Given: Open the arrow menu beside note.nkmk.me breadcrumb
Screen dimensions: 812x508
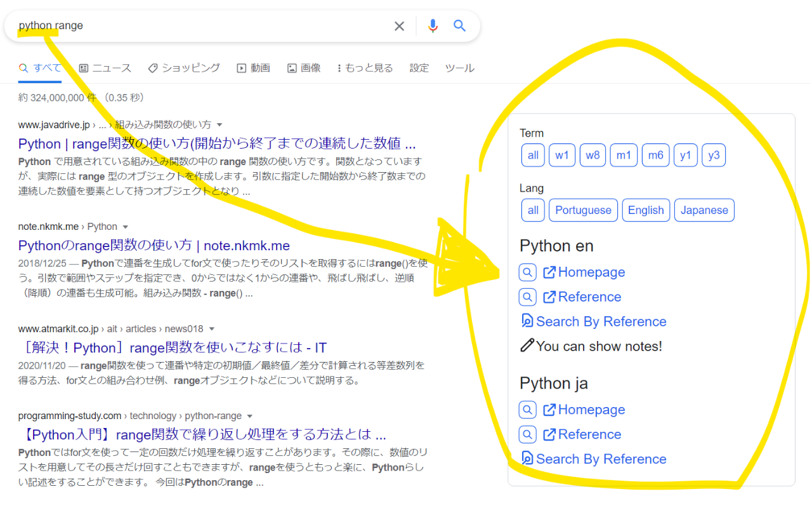Looking at the screenshot, I should click(x=125, y=226).
